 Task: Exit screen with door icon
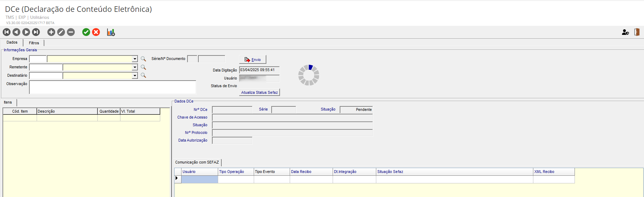[637, 32]
